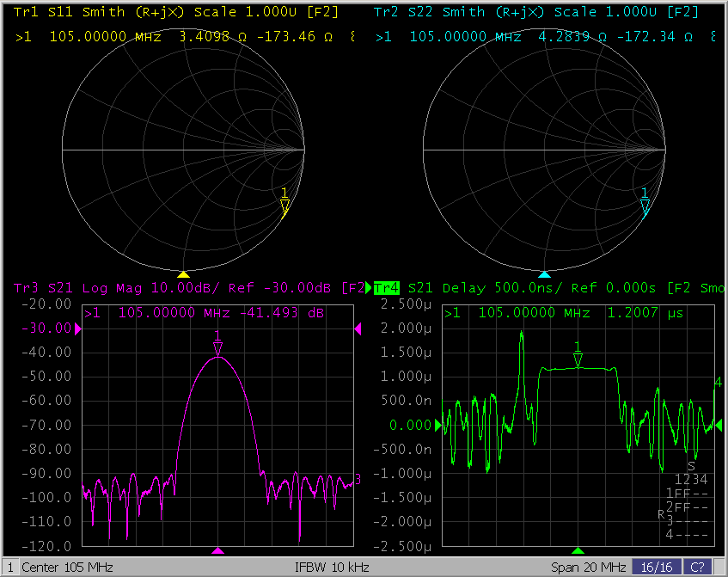Select marker 1 triangle on the green delay trace
The width and height of the screenshot is (728, 577).
(578, 359)
